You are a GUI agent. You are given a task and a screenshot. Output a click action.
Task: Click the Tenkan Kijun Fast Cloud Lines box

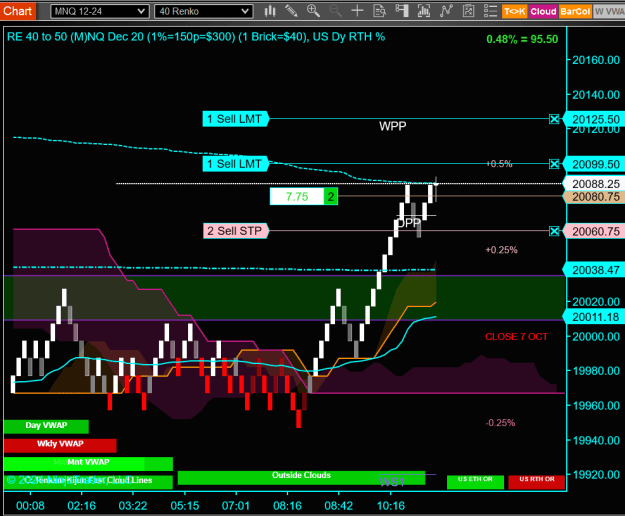[88, 481]
